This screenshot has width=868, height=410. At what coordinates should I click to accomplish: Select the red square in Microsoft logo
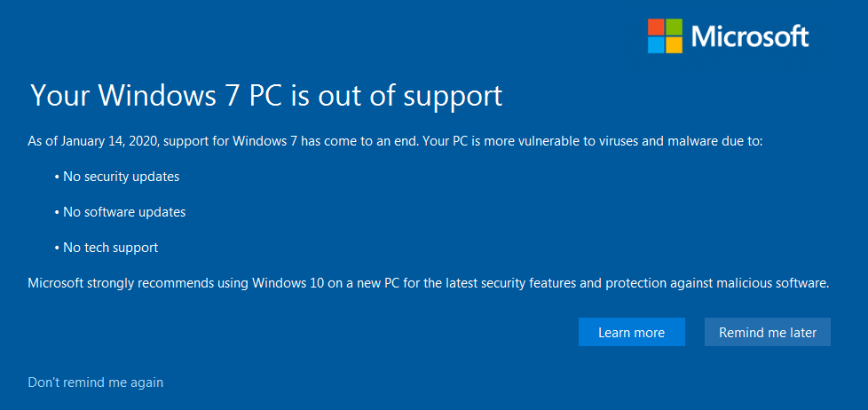[656, 28]
